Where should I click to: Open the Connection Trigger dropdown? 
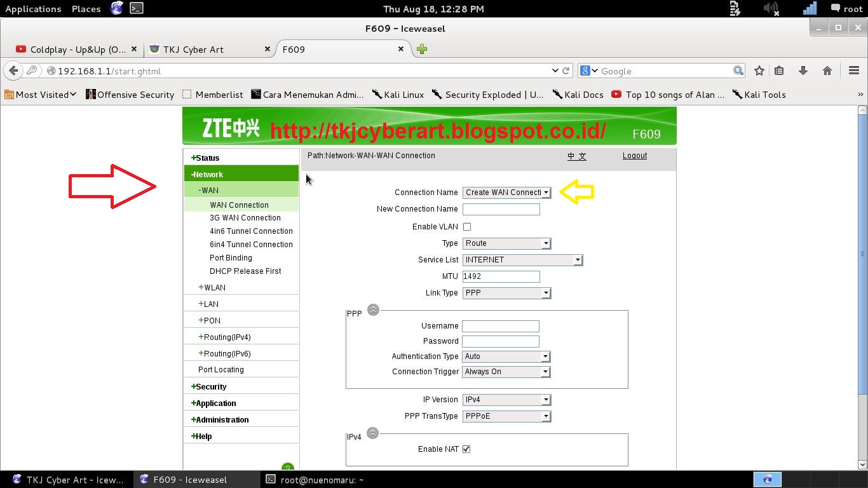pos(506,372)
